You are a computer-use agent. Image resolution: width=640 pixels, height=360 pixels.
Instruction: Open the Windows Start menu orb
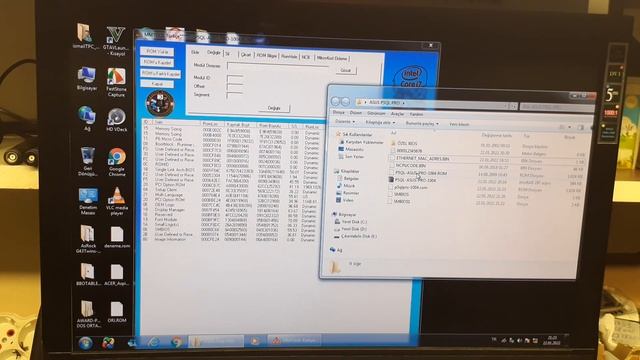pyautogui.click(x=85, y=343)
